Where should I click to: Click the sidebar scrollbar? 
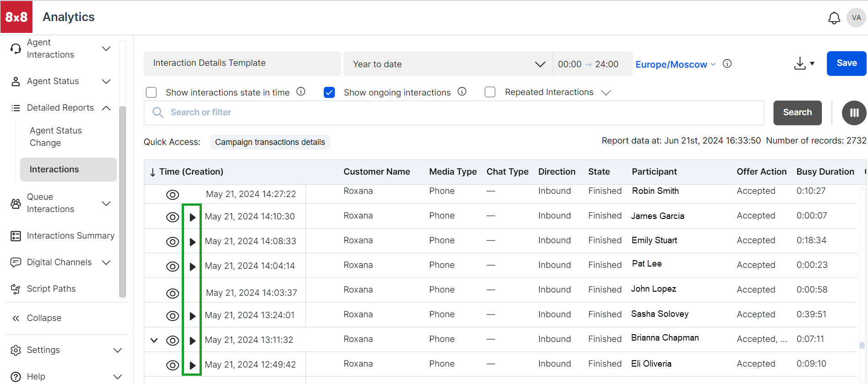[122, 201]
